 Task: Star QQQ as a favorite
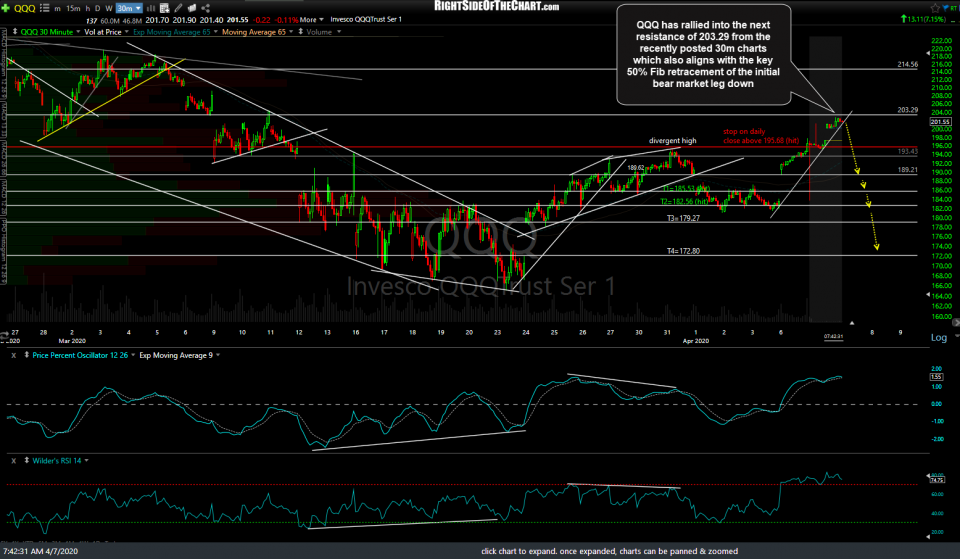935,8
